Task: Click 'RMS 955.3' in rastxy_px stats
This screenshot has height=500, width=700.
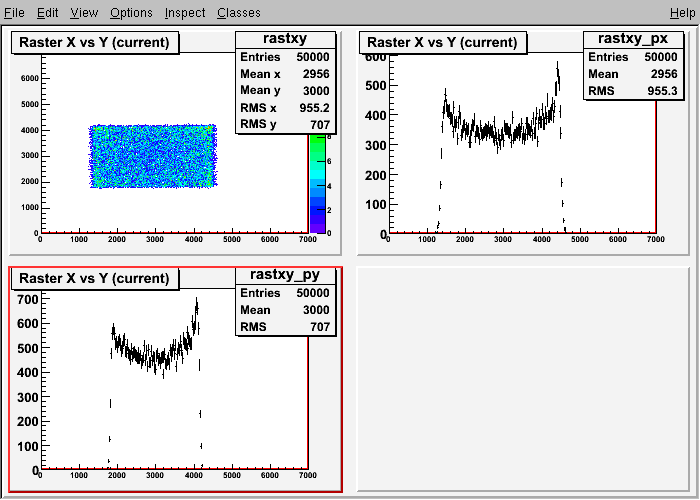Action: tap(633, 91)
